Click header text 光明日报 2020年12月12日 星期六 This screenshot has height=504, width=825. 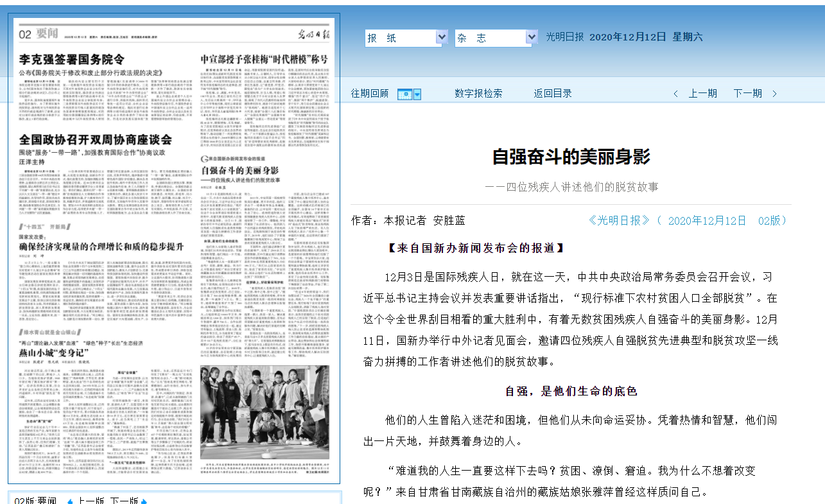pyautogui.click(x=624, y=37)
